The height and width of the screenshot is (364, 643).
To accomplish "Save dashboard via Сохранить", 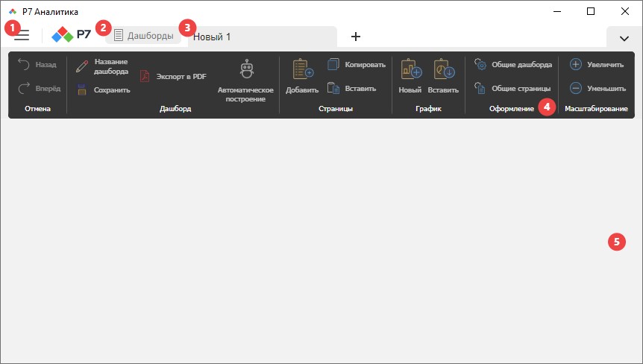I will (104, 90).
